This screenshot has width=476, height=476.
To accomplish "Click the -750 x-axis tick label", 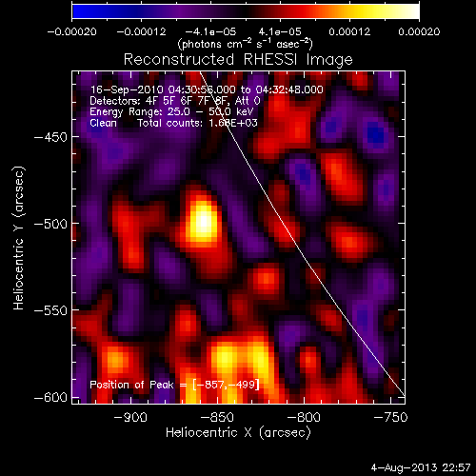I will click(x=390, y=417).
